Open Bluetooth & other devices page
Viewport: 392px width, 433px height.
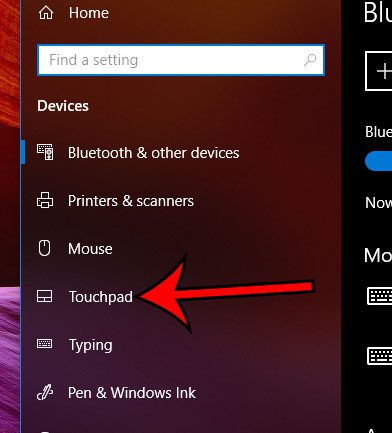pos(153,153)
